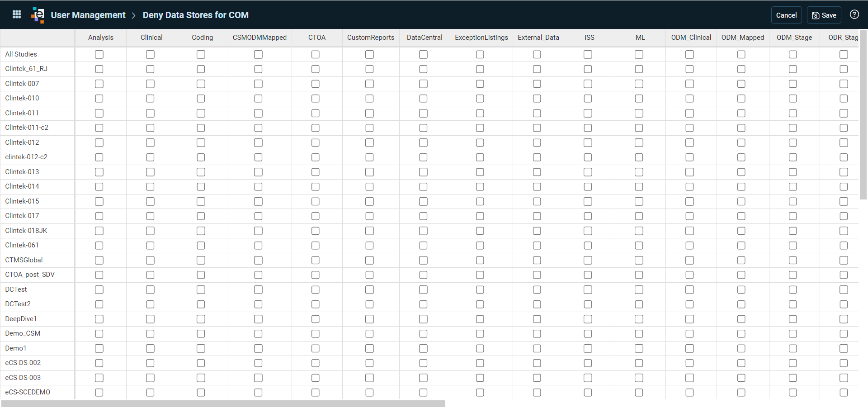Screen dimensions: 868x408
Task: Open the apps grid menu
Action: click(17, 14)
